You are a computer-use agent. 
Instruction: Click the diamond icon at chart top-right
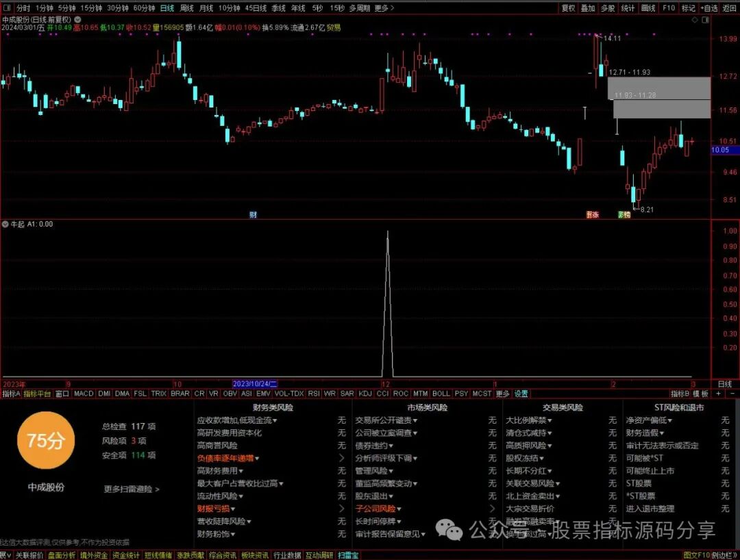695,20
